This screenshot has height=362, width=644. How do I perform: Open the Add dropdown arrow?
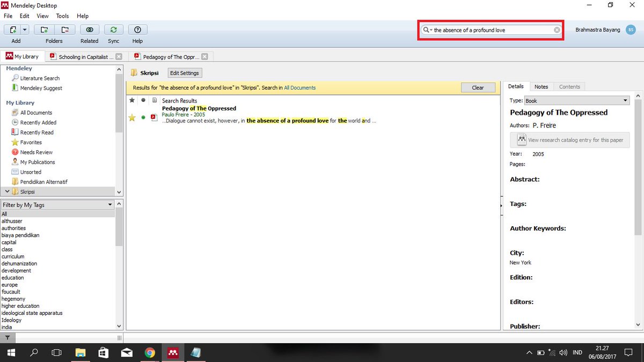[25, 30]
